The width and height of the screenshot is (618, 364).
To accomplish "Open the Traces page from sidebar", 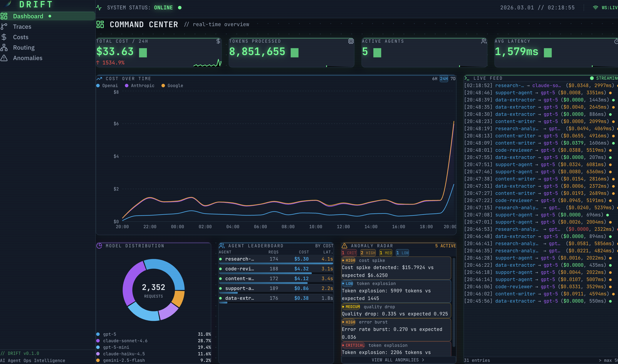I will [22, 27].
